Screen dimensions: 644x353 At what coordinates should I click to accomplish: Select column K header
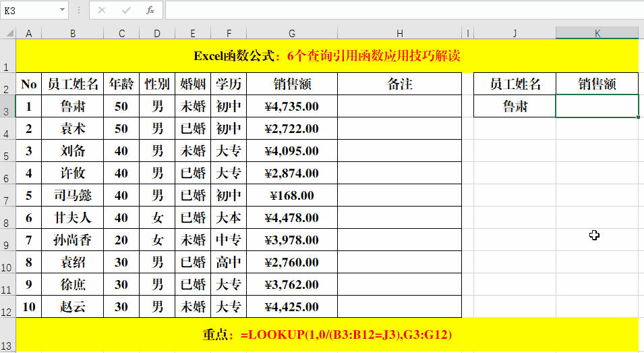pyautogui.click(x=597, y=33)
